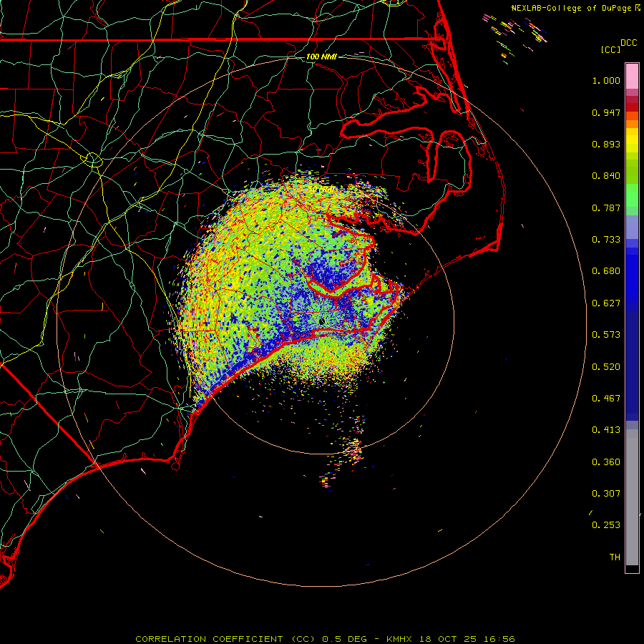Select the 0.360 colorbar value

coord(606,462)
